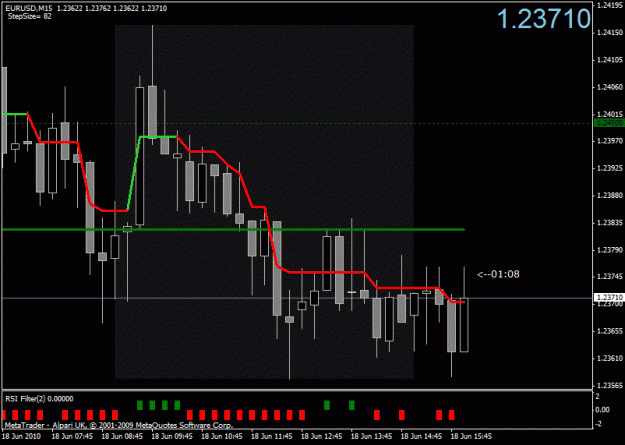Click the 1.23565 price axis label
Image resolution: width=625 pixels, height=445 pixels.
tap(608, 386)
